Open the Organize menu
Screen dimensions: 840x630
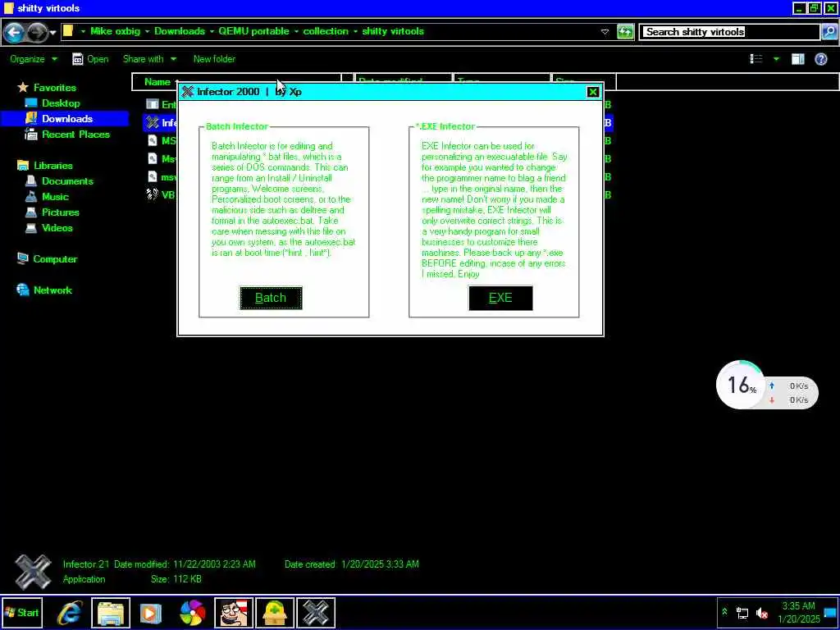pyautogui.click(x=33, y=59)
